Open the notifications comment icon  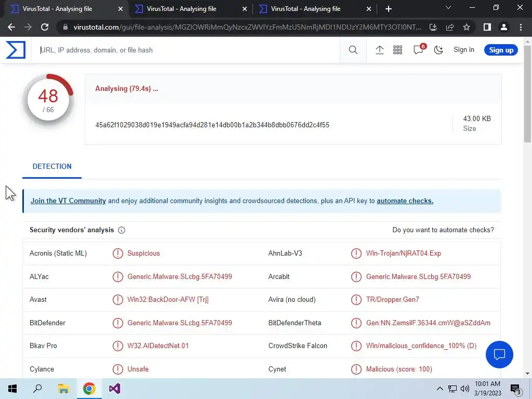pos(419,49)
